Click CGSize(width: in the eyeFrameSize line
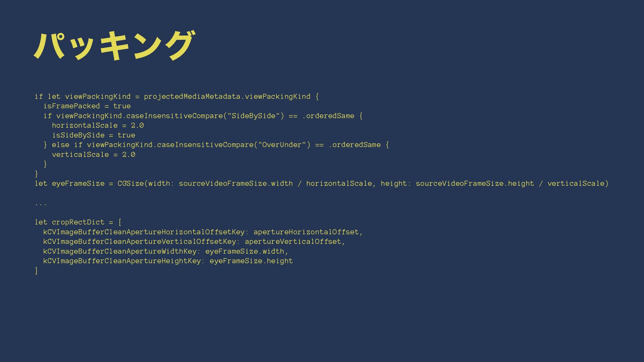 [146, 184]
